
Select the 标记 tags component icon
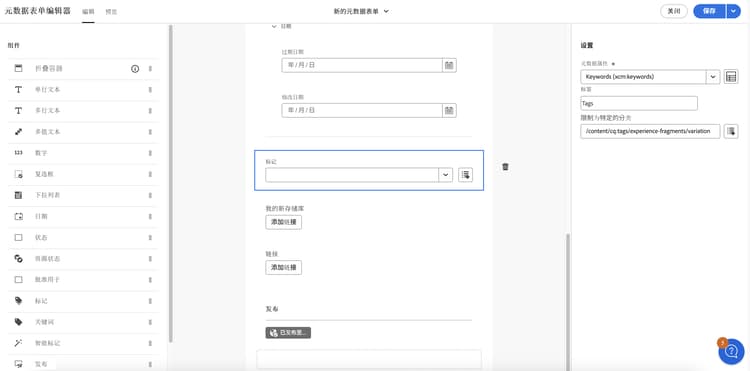point(19,301)
